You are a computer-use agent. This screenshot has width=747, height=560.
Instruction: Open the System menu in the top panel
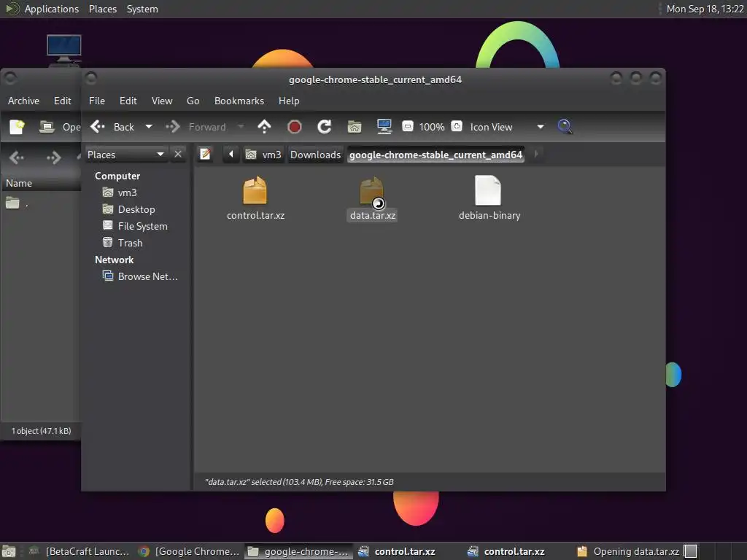click(x=142, y=9)
